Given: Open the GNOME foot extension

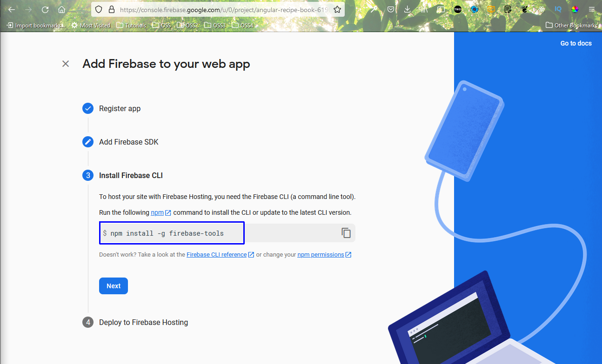Looking at the screenshot, I should (x=525, y=9).
